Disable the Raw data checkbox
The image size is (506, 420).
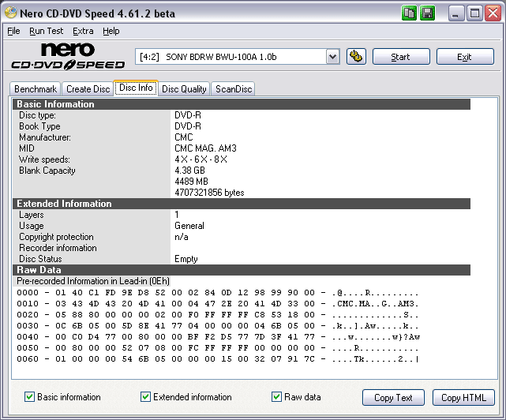[276, 397]
